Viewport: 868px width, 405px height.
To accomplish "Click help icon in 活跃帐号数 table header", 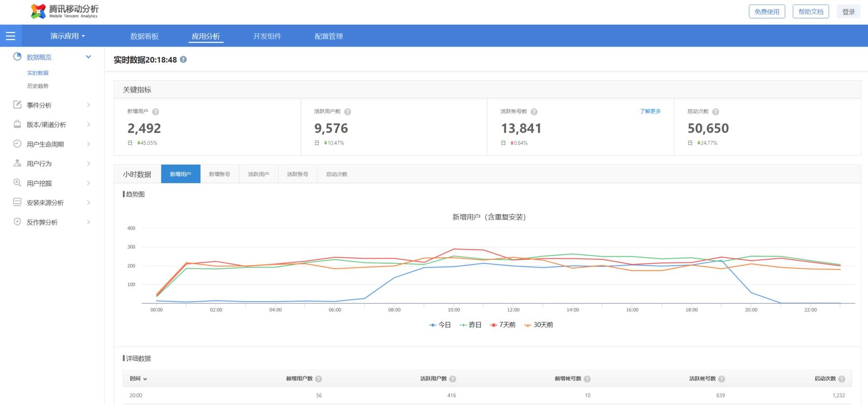I will coord(722,379).
